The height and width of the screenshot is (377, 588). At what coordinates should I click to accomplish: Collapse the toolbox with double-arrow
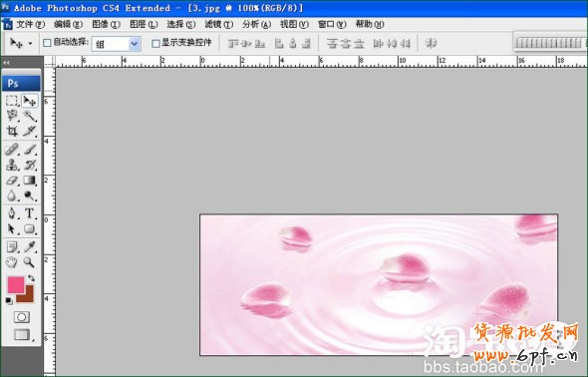pos(6,62)
